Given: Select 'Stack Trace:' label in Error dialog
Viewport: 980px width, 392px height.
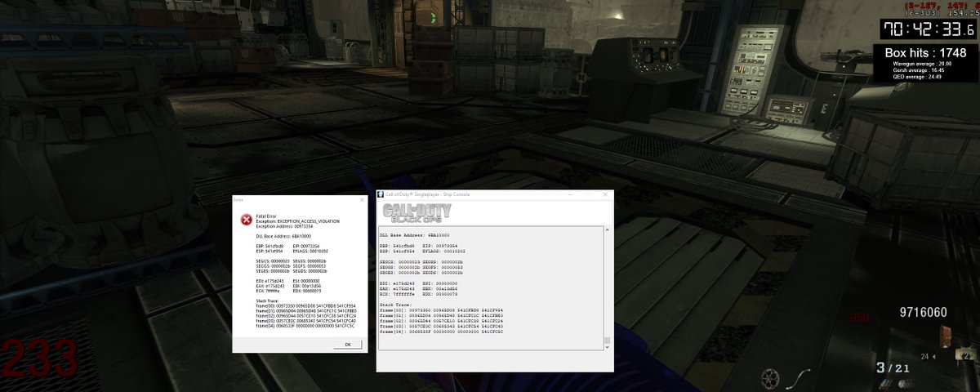Looking at the screenshot, I should [x=266, y=301].
